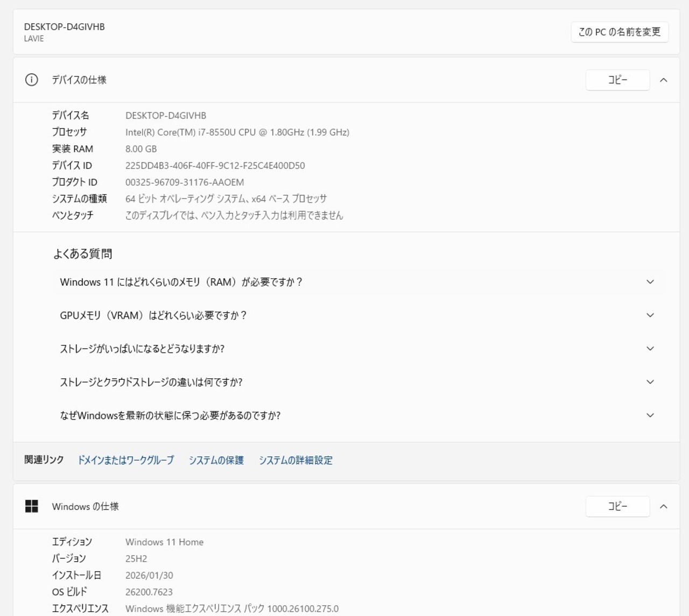Image resolution: width=689 pixels, height=616 pixels.
Task: Click the 実装 RAM field label
Action: [x=73, y=149]
